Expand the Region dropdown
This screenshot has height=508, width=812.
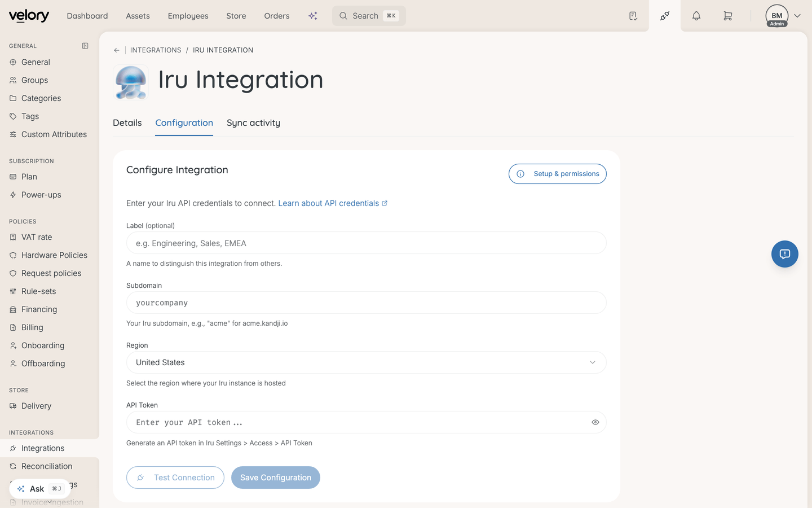pos(367,362)
